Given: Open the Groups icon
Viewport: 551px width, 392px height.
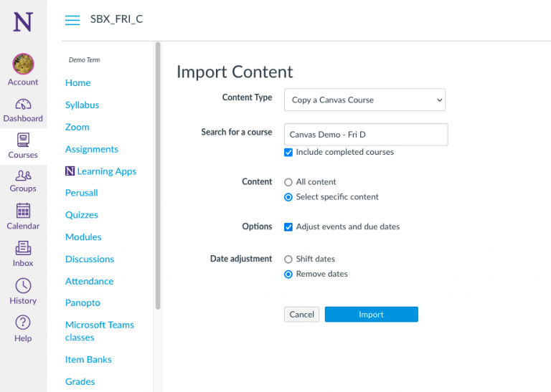Looking at the screenshot, I should coord(23,175).
